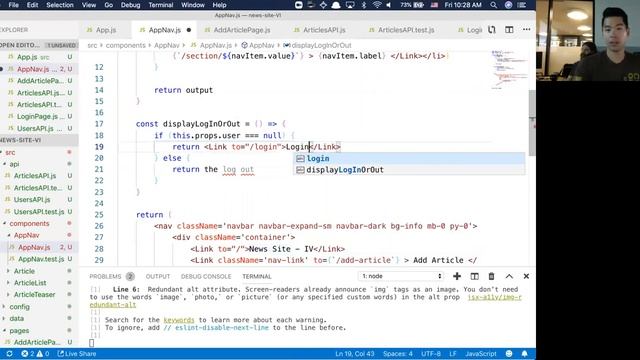Click the code minimap preview
The width and height of the screenshot is (640, 360).
(508, 69)
